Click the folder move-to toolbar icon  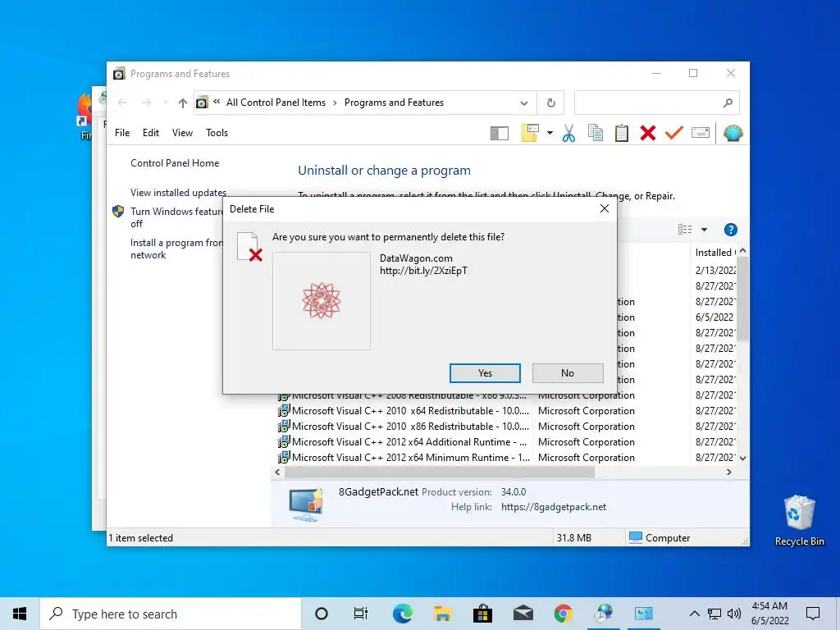click(529, 133)
